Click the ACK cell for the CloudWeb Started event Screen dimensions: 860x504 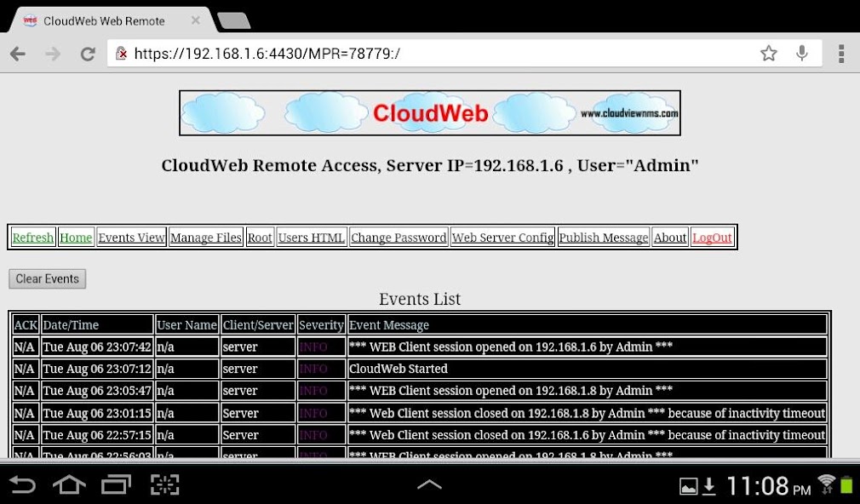(25, 369)
